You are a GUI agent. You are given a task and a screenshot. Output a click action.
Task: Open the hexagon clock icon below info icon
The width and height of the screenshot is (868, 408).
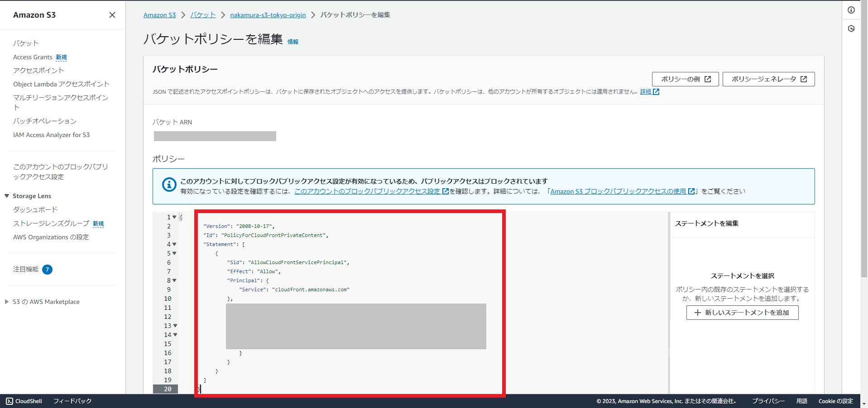click(851, 28)
